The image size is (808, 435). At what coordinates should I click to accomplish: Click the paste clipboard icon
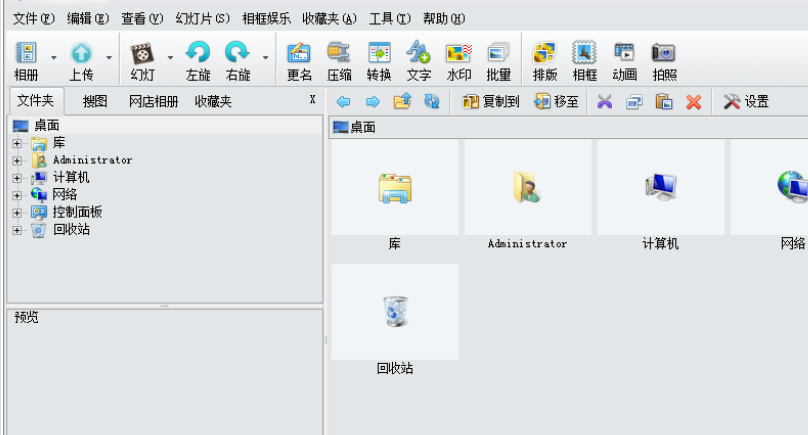point(664,102)
